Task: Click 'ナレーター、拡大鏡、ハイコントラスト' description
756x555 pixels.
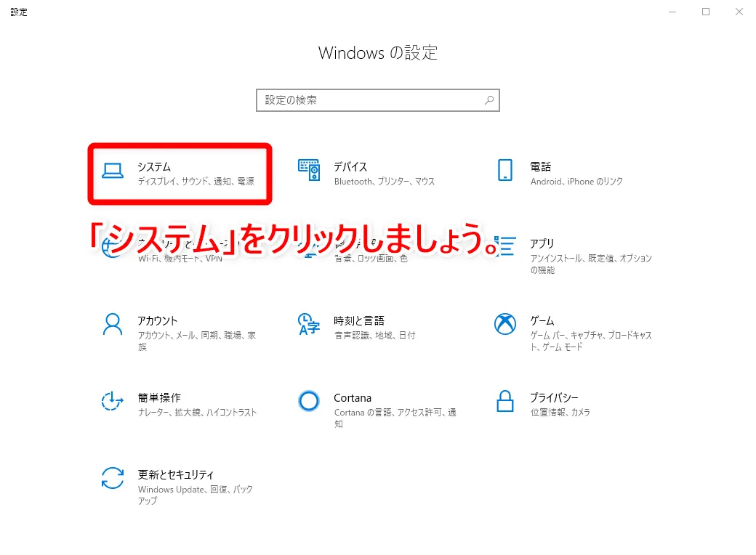Action: [197, 413]
